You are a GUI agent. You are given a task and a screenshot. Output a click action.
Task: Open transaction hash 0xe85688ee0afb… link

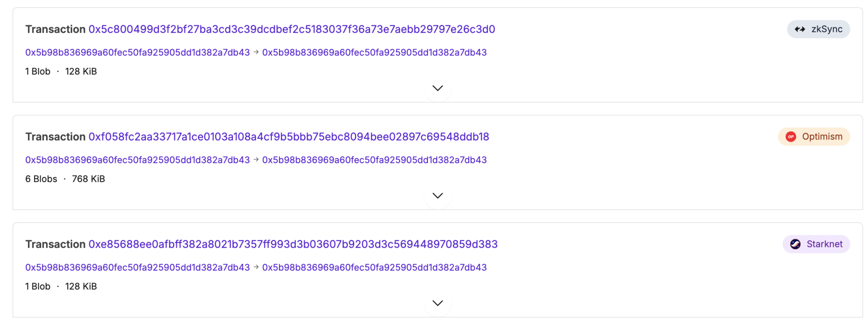[x=293, y=244]
